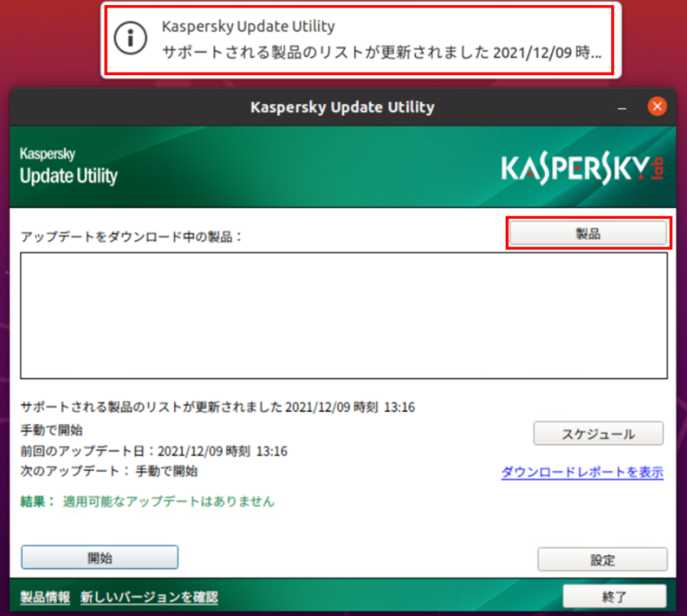This screenshot has width=687, height=616.
Task: Minimize the Kaspersky Update Utility window
Action: click(x=622, y=107)
